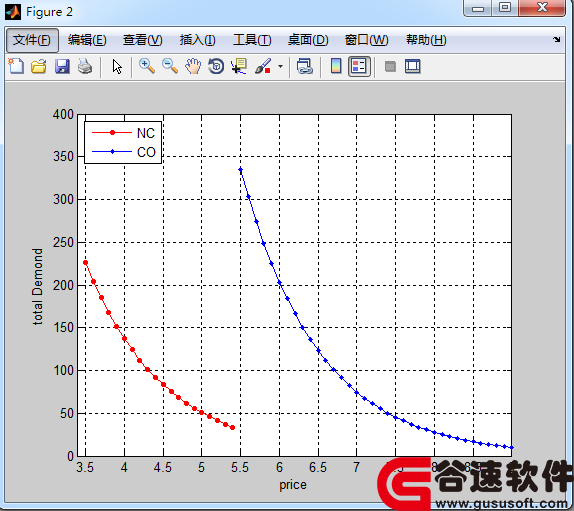
Task: Maximize the Figure 2 window
Action: click(505, 8)
